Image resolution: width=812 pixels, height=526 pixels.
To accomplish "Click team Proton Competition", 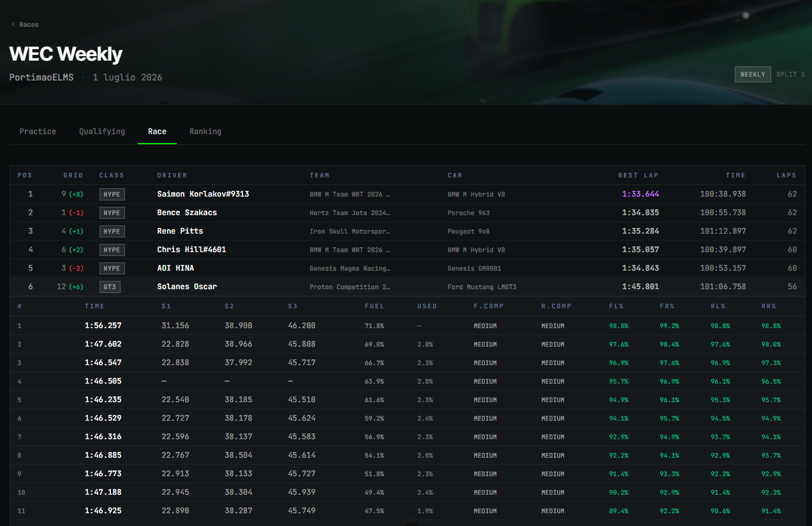I will 350,287.
